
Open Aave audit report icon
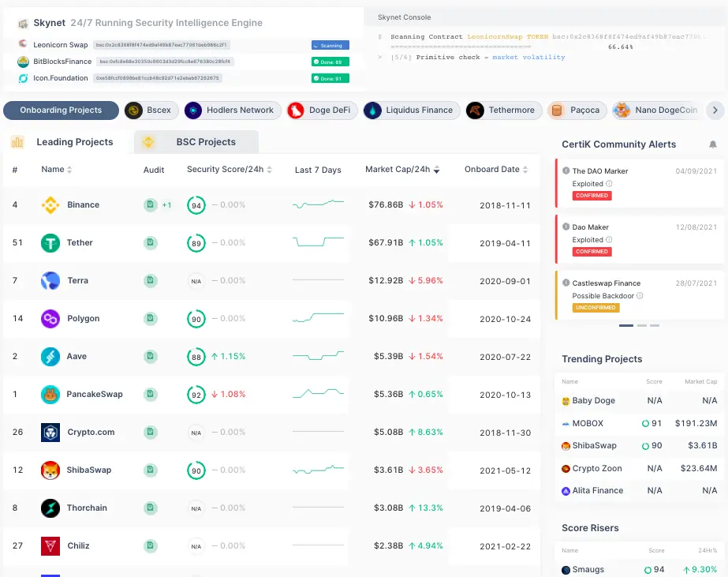coord(150,356)
